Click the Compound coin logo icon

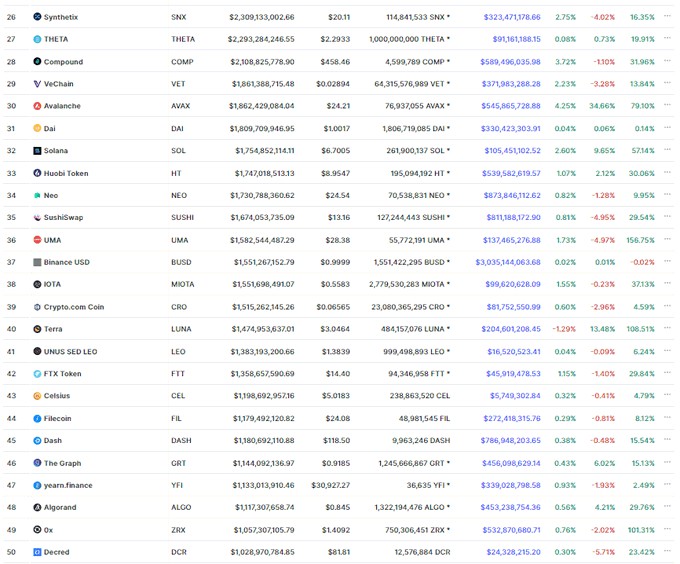(x=37, y=62)
